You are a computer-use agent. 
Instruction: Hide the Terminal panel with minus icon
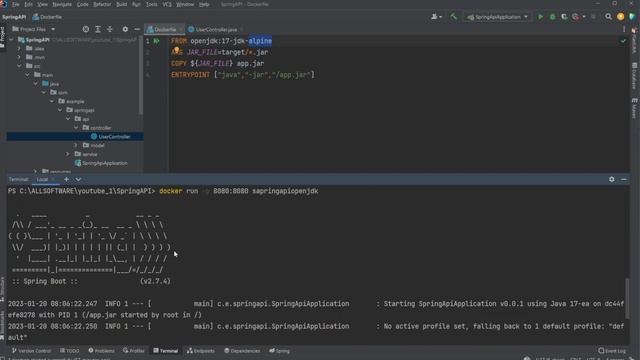coord(624,179)
